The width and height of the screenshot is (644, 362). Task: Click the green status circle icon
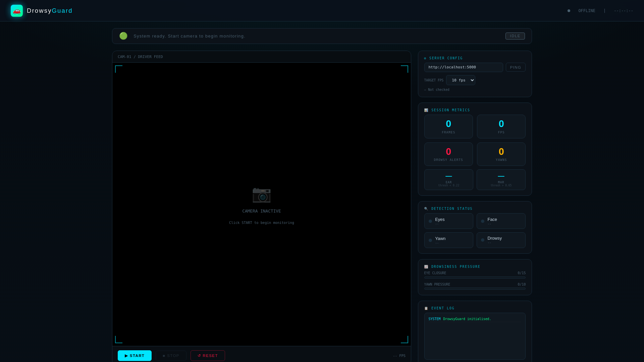(x=123, y=36)
